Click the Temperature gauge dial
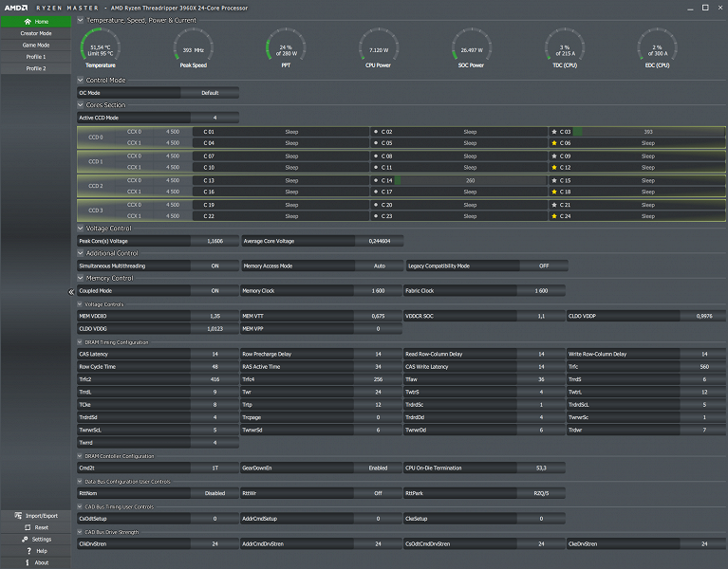728x569 pixels. click(101, 46)
